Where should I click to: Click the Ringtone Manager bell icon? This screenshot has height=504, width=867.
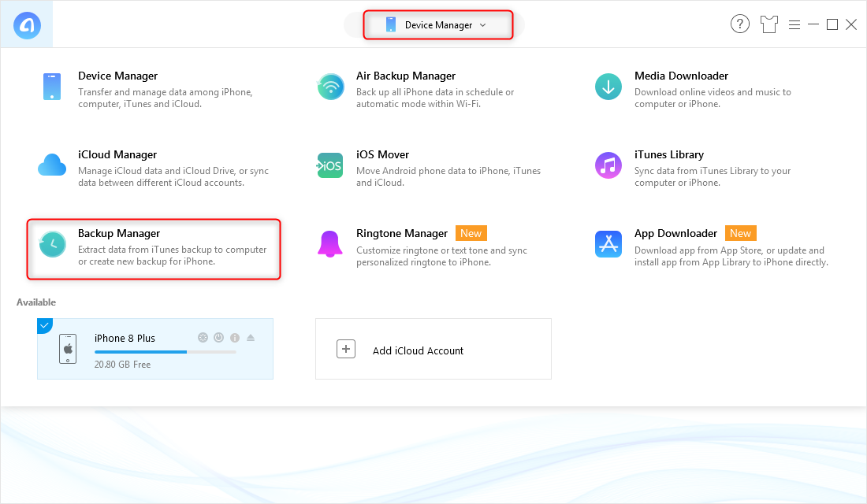(330, 243)
